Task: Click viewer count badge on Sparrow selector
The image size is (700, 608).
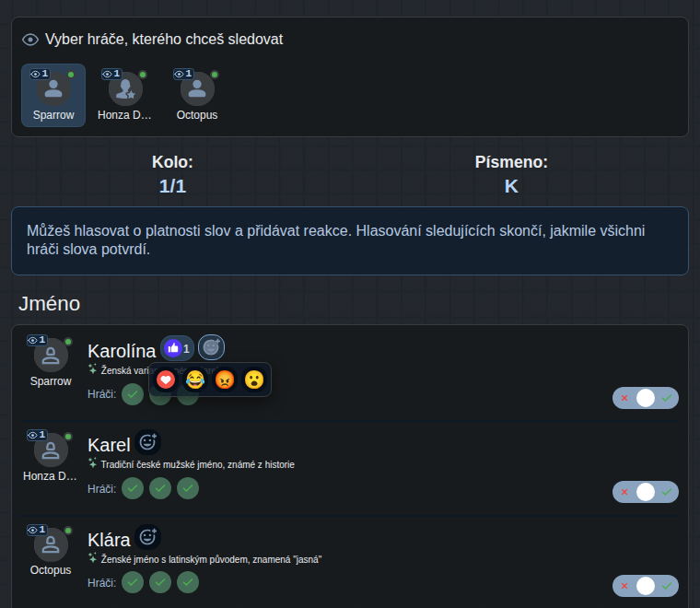Action: (40, 74)
